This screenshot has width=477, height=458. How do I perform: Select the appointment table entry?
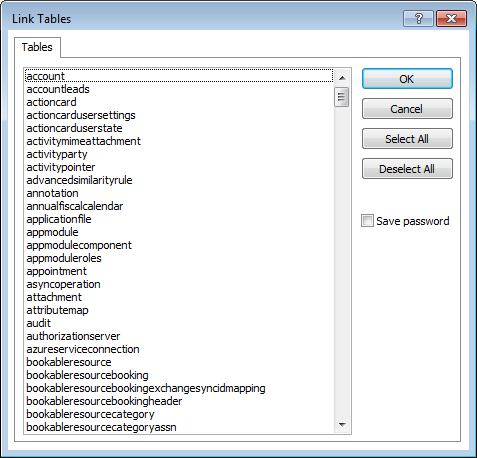tap(179, 271)
